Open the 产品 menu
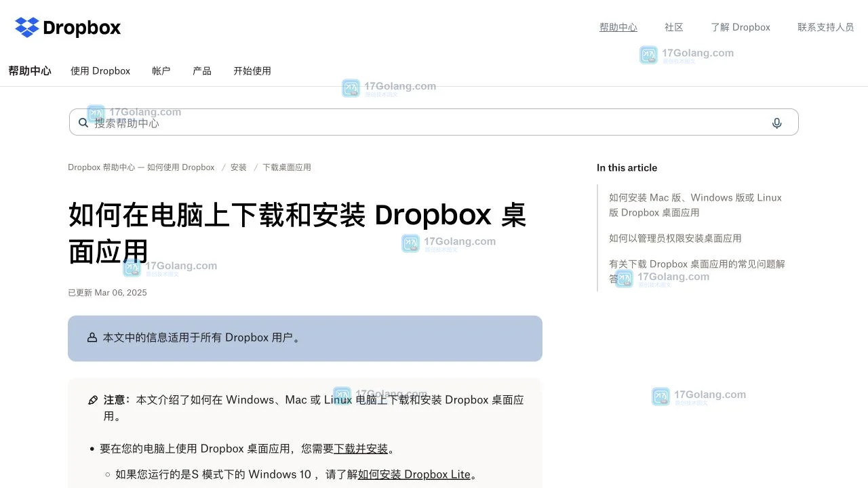 202,70
